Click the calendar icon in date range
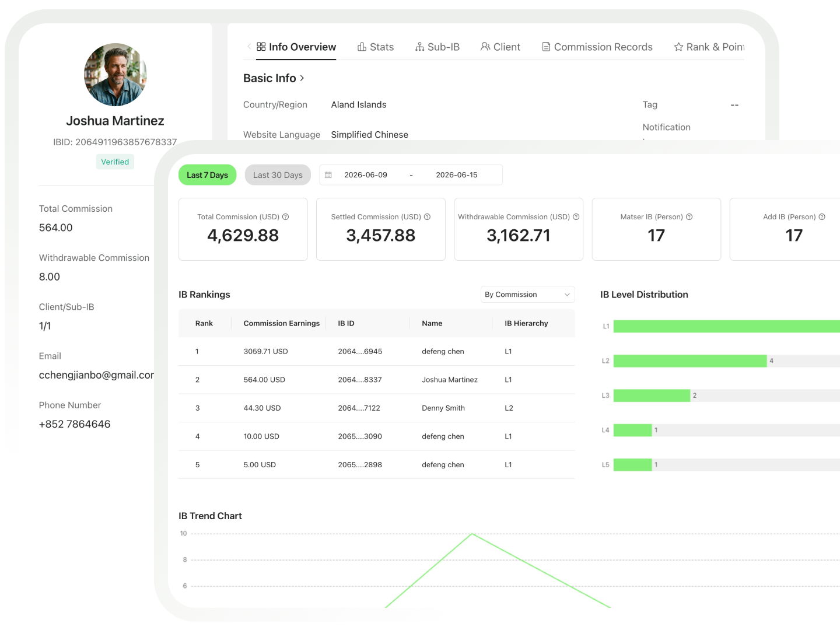840x630 pixels. (x=328, y=175)
